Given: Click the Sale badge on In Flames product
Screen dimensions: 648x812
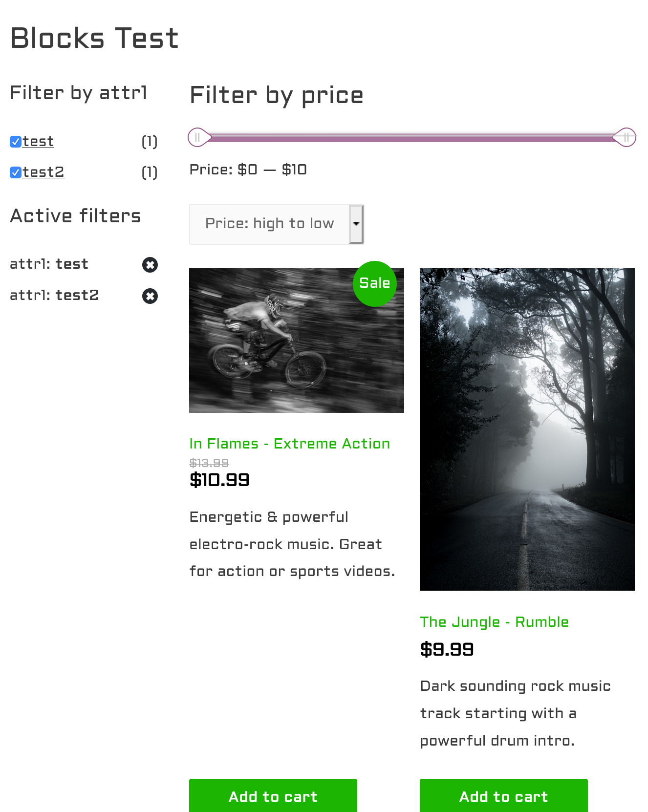Looking at the screenshot, I should pyautogui.click(x=374, y=283).
